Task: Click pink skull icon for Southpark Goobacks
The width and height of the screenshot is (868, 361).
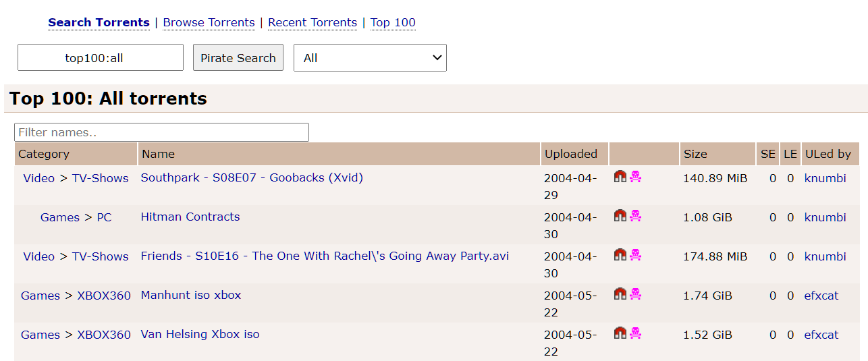Action: click(635, 177)
